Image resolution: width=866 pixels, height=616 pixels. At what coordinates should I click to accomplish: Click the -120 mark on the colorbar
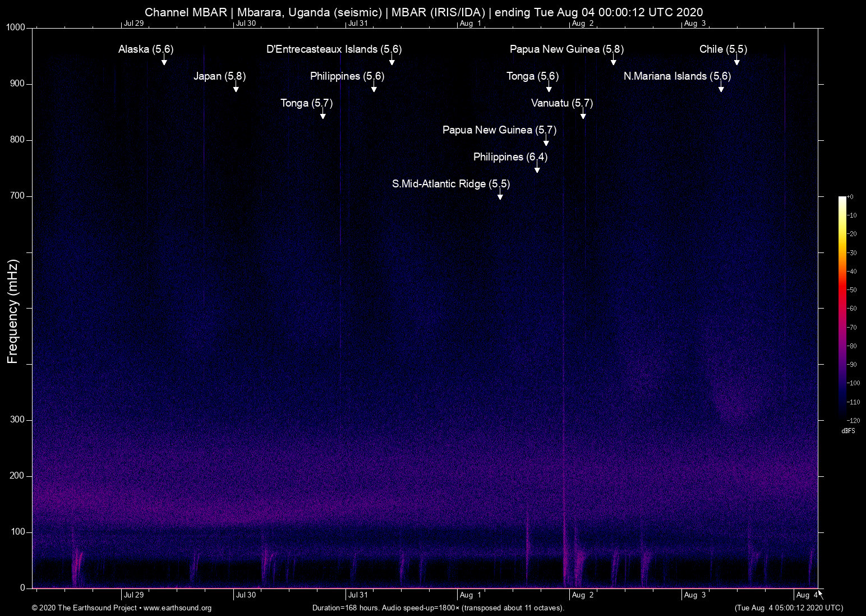pos(854,421)
